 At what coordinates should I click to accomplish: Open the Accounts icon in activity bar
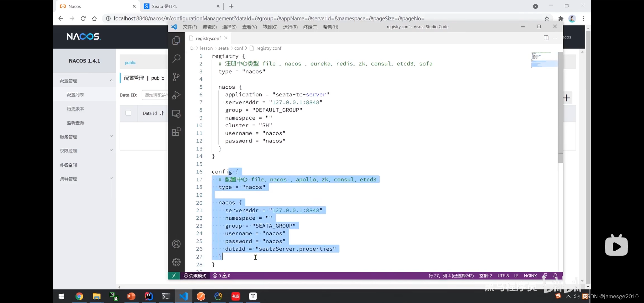point(176,244)
